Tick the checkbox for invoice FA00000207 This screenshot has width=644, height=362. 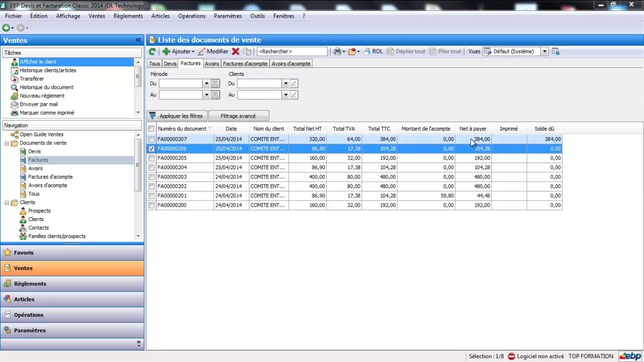tap(151, 139)
